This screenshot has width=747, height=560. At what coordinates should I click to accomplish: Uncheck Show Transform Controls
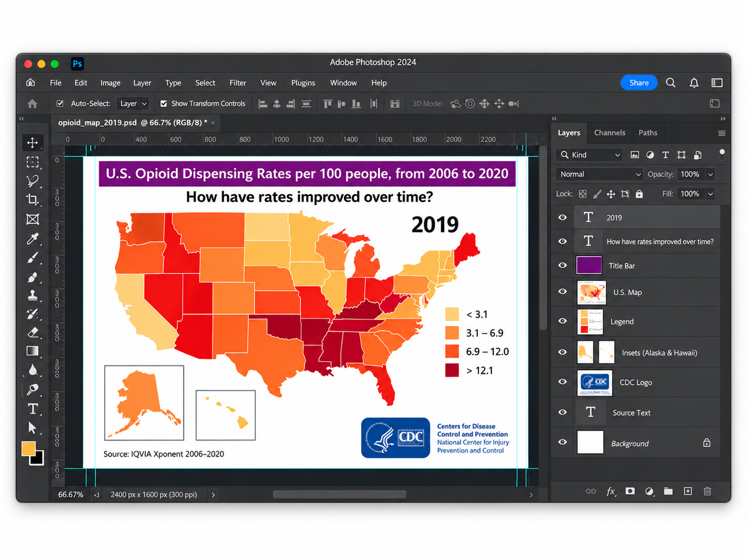164,104
